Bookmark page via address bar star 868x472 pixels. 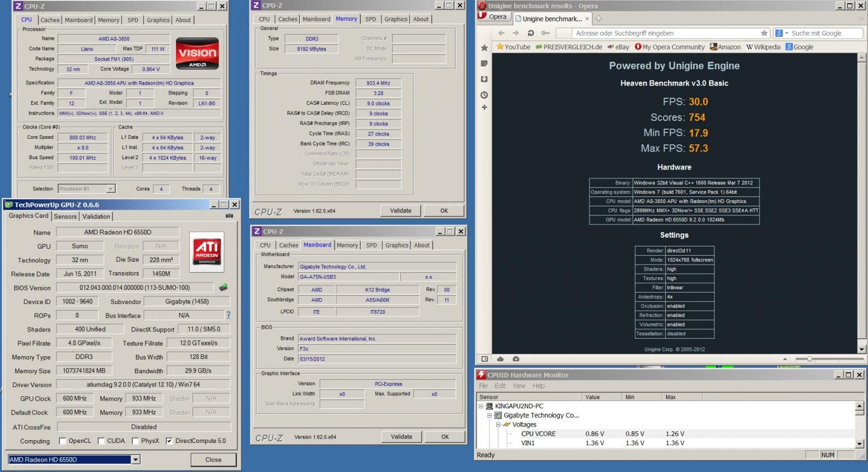[x=764, y=33]
